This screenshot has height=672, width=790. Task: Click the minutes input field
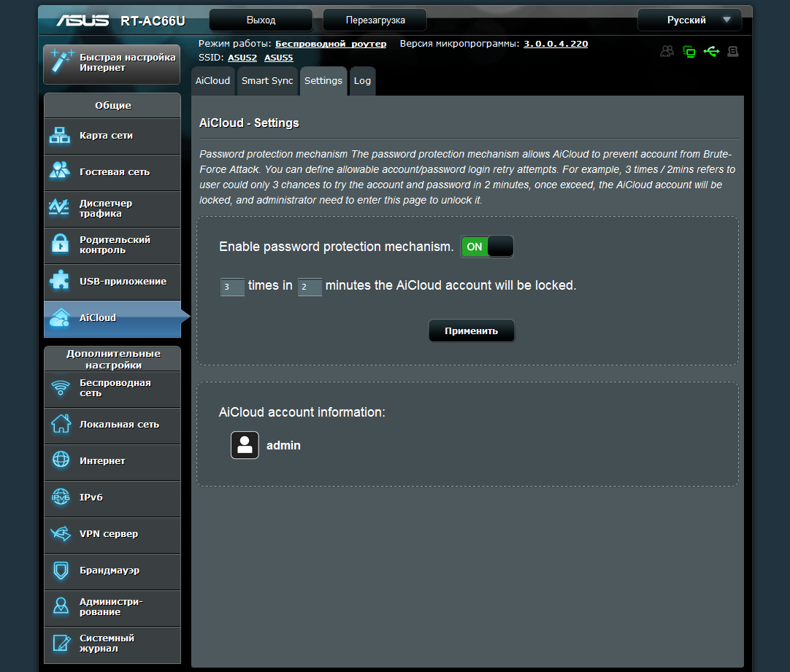[310, 287]
